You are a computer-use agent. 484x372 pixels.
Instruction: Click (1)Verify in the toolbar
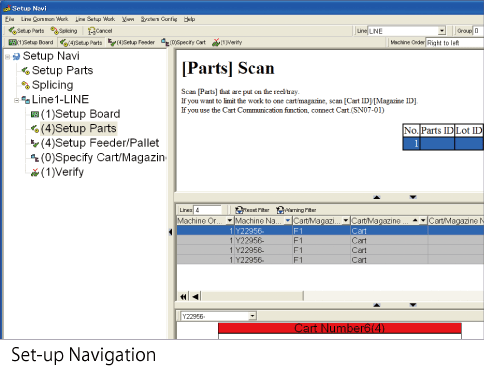pos(227,42)
